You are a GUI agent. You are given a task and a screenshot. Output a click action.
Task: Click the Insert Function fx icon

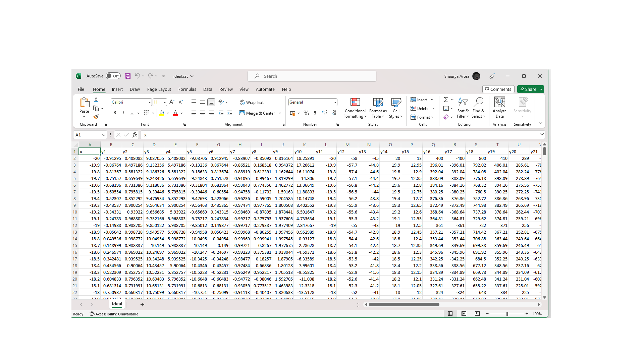pyautogui.click(x=135, y=135)
